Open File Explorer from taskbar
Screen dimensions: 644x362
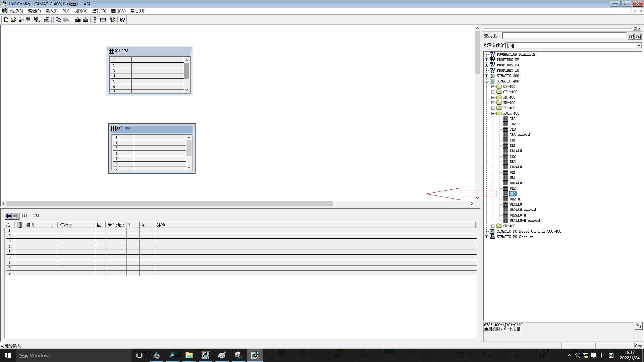(189, 355)
